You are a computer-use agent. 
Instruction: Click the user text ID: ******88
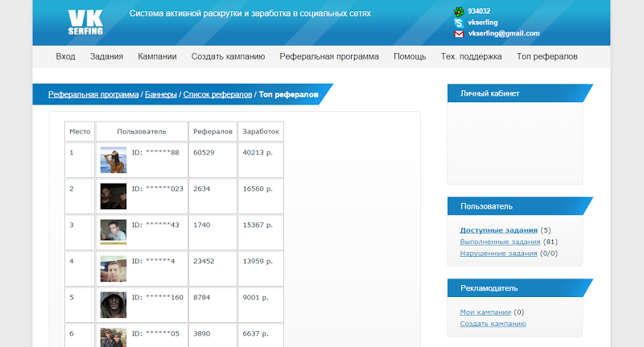coord(155,152)
